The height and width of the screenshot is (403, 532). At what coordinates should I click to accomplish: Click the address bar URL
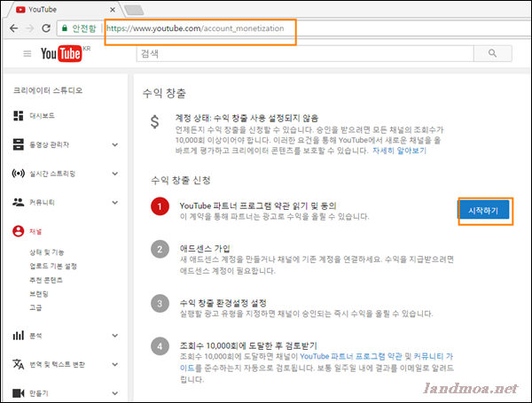pyautogui.click(x=195, y=28)
